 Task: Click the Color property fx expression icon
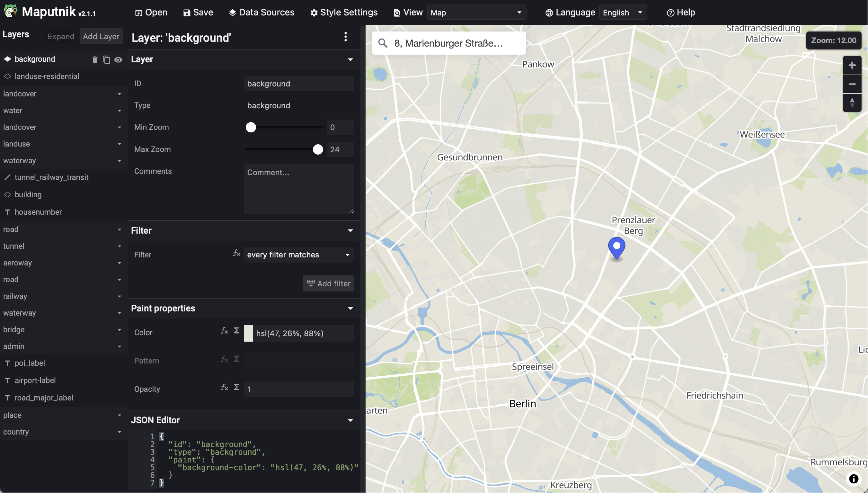[224, 331]
